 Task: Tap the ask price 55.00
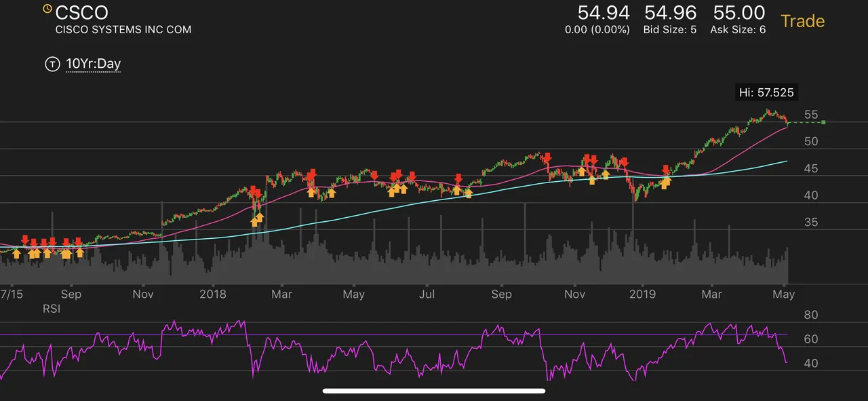pos(739,12)
